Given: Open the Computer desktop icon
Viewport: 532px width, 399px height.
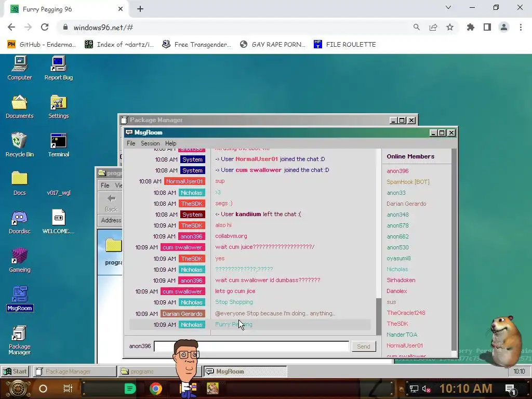Looking at the screenshot, I should [19, 68].
